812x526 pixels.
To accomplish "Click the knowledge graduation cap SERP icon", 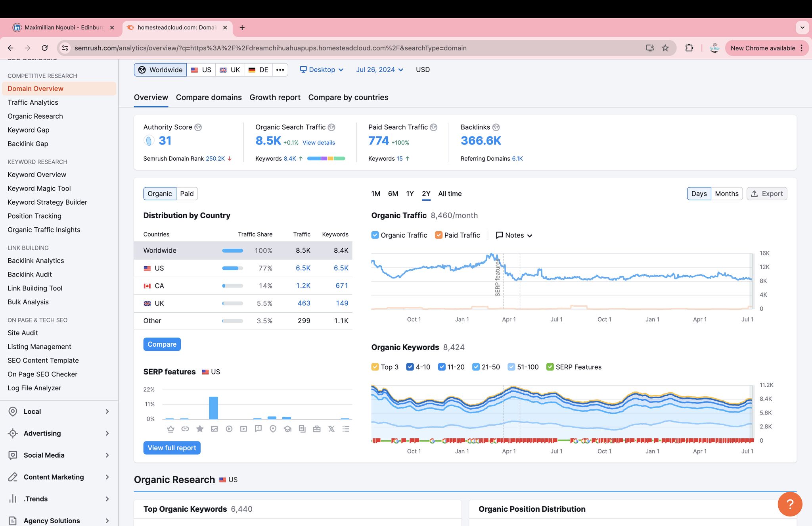I will tap(287, 429).
